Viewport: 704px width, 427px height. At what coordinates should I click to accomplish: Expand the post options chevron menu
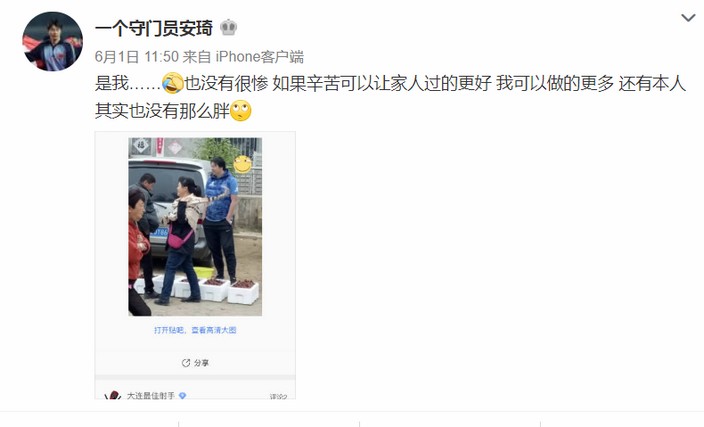tap(688, 18)
